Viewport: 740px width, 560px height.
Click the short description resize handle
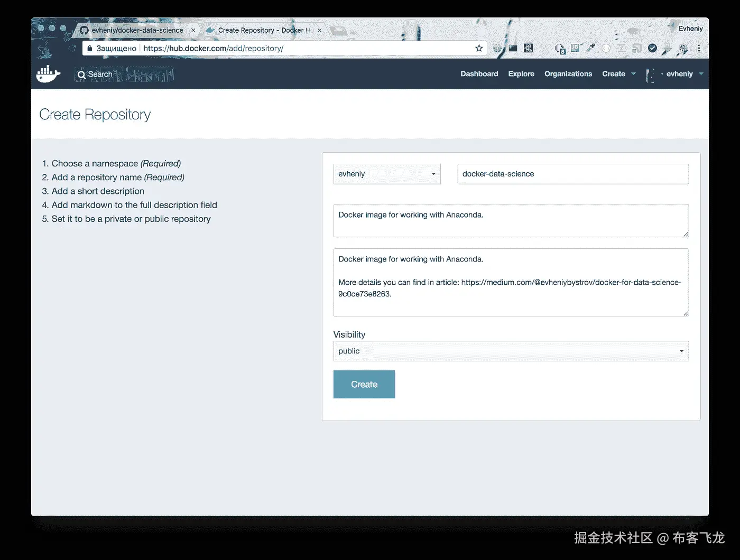(x=686, y=234)
